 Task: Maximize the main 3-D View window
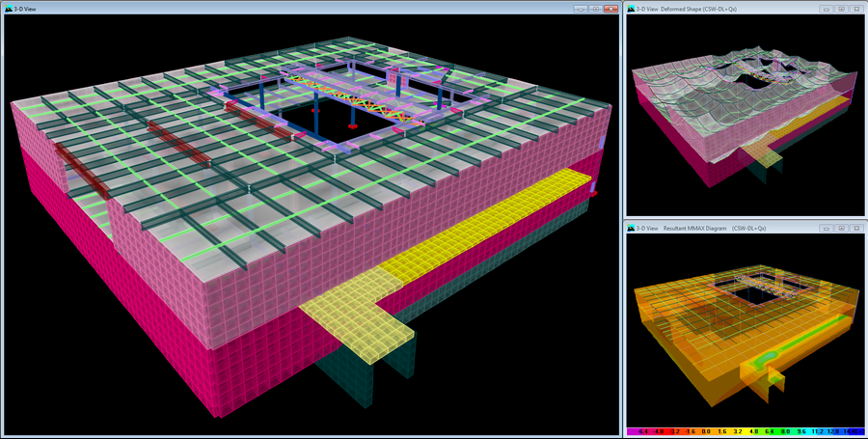click(x=596, y=9)
